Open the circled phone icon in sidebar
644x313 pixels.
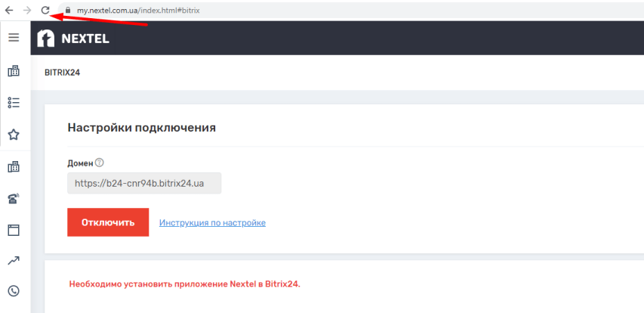(14, 291)
